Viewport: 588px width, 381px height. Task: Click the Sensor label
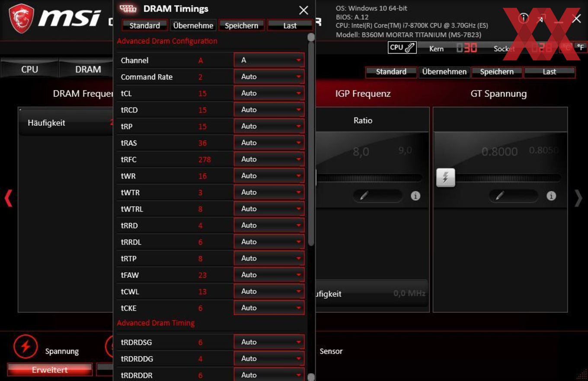click(331, 351)
